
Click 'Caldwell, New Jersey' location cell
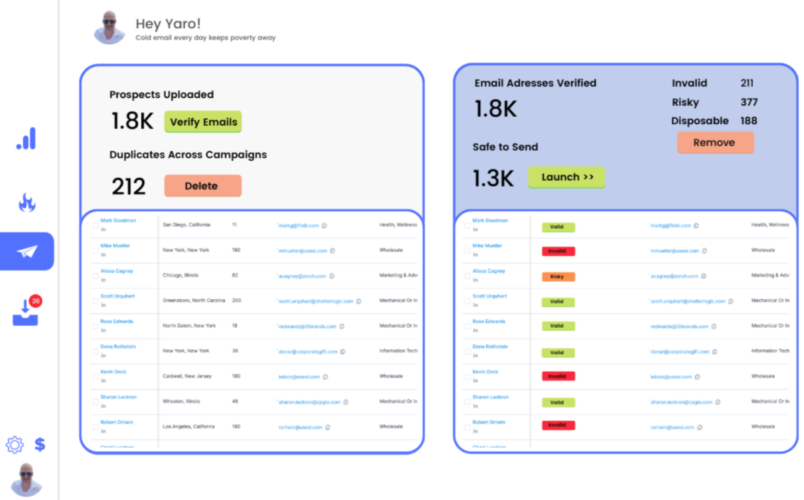187,376
